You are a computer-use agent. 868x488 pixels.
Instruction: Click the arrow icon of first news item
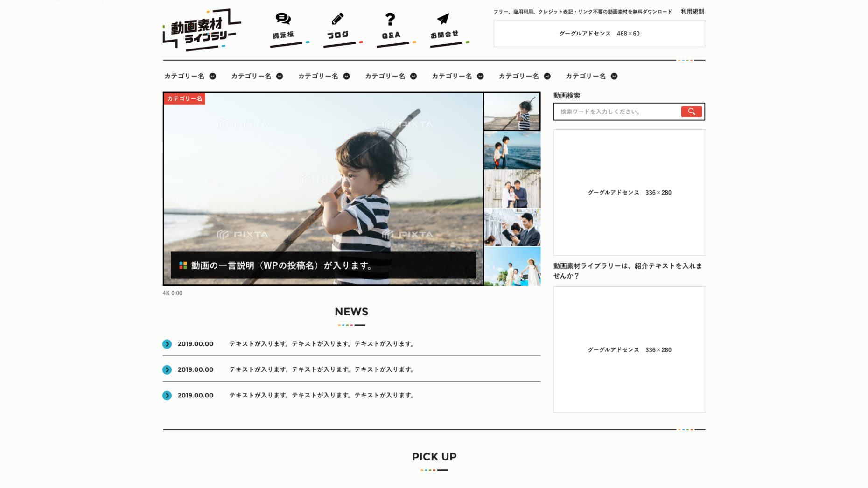click(167, 344)
